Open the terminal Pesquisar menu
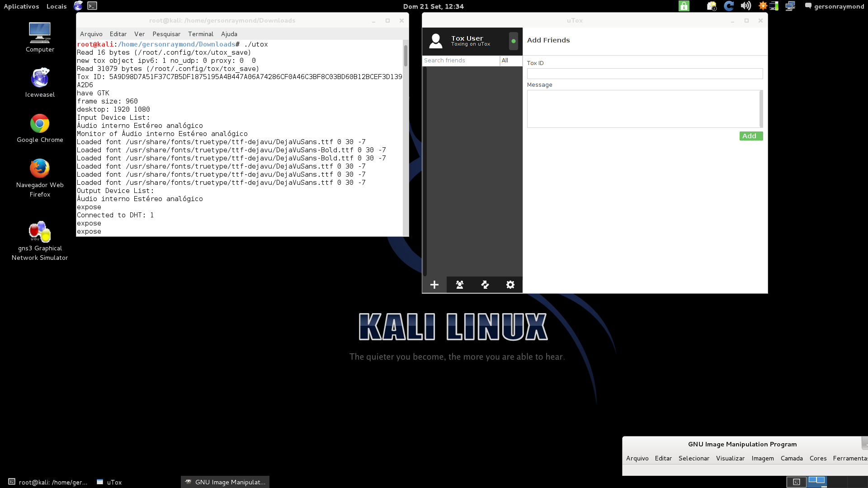Viewport: 868px width, 488px height. (166, 34)
